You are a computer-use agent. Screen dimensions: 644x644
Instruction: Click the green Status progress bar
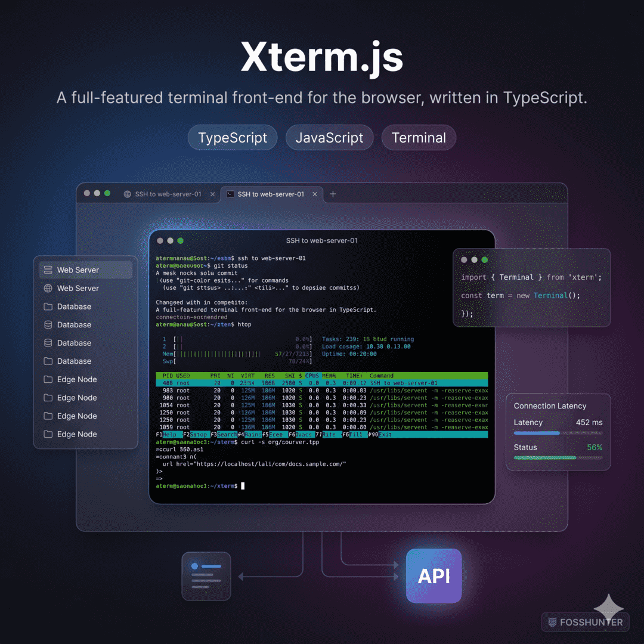(x=558, y=457)
